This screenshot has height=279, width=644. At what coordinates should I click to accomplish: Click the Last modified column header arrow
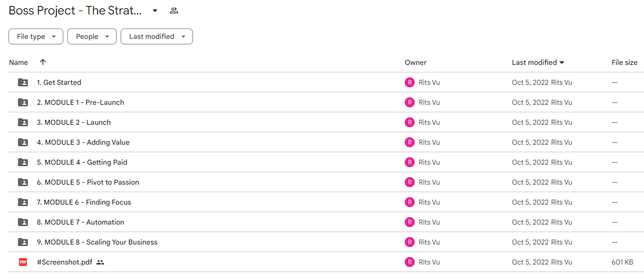tap(562, 62)
